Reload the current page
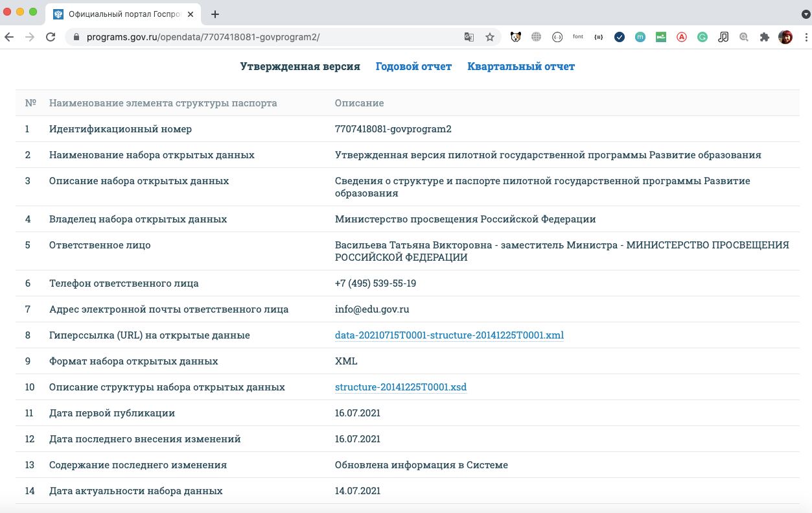Image resolution: width=812 pixels, height=513 pixels. pos(51,37)
